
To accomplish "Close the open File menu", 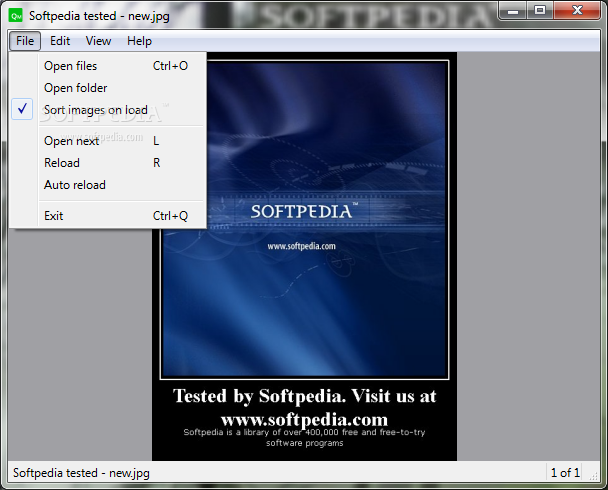I will click(25, 41).
